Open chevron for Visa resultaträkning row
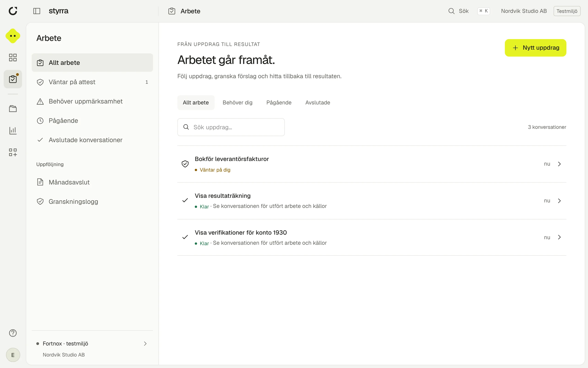 tap(560, 201)
